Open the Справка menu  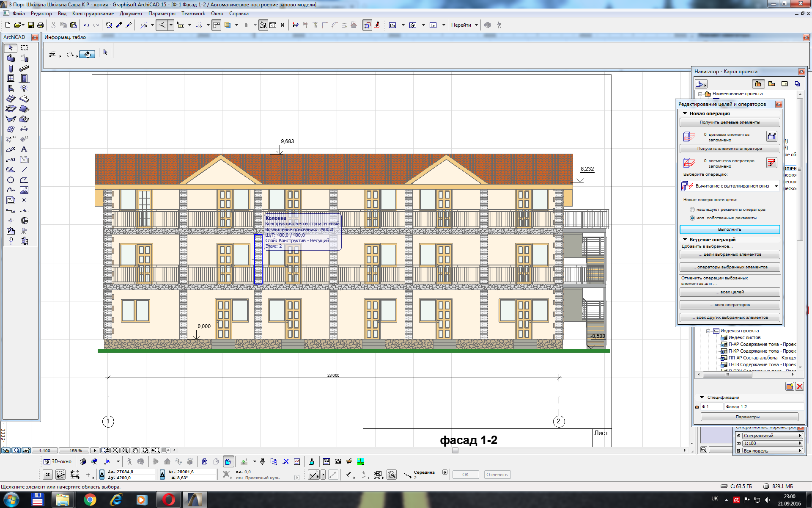click(x=239, y=14)
